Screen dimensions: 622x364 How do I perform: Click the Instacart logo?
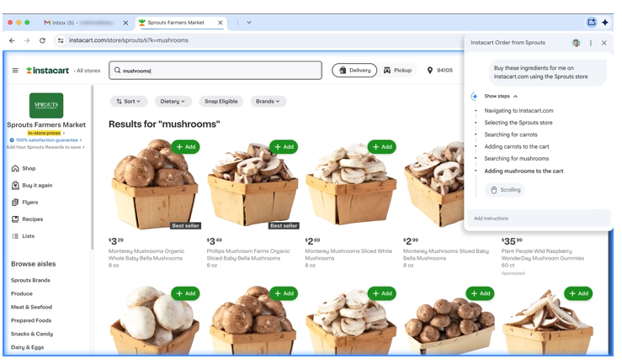click(x=48, y=71)
